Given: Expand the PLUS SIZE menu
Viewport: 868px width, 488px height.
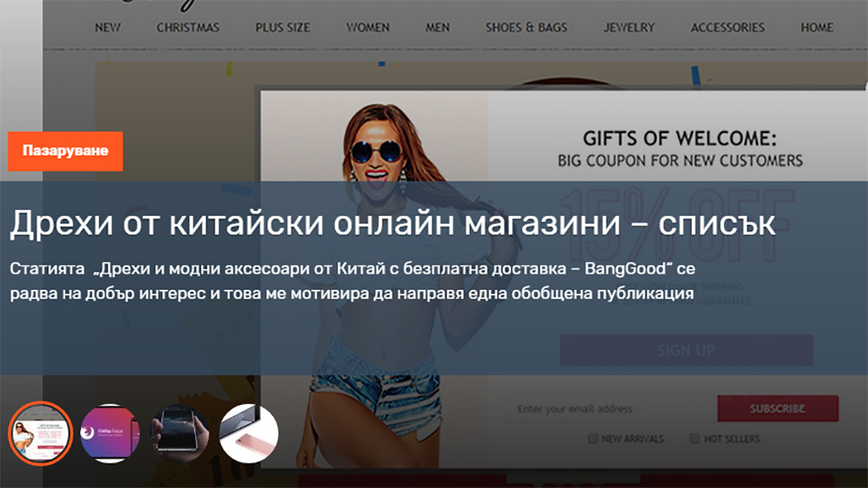Looking at the screenshot, I should click(282, 27).
